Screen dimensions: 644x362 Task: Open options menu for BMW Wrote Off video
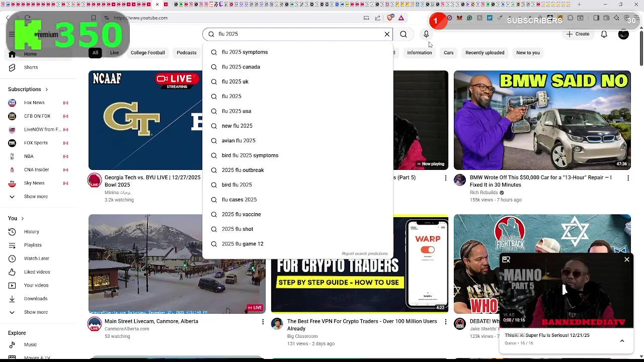point(628,178)
